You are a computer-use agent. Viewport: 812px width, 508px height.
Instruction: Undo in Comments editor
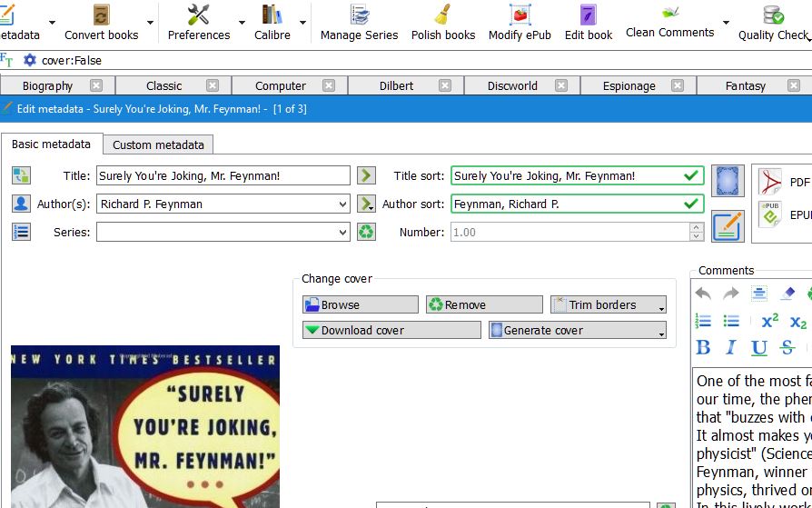[x=703, y=294]
